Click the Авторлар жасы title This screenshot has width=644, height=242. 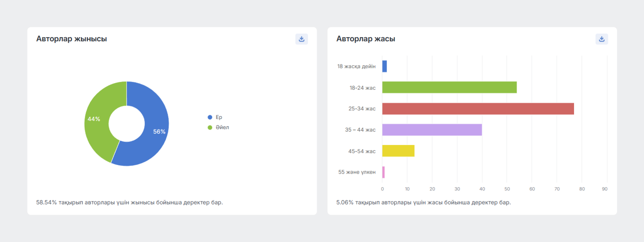pos(366,39)
